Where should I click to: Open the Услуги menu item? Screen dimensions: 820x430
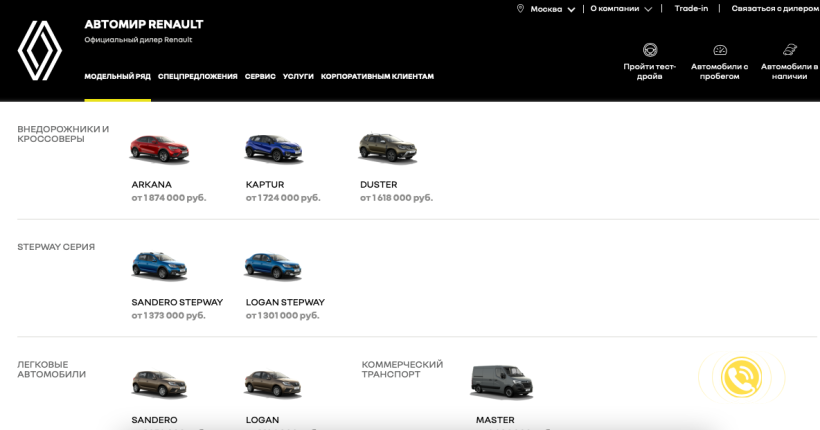(x=298, y=76)
